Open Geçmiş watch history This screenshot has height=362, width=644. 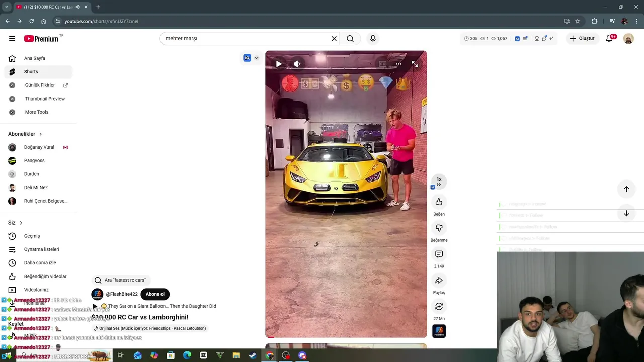(38, 236)
